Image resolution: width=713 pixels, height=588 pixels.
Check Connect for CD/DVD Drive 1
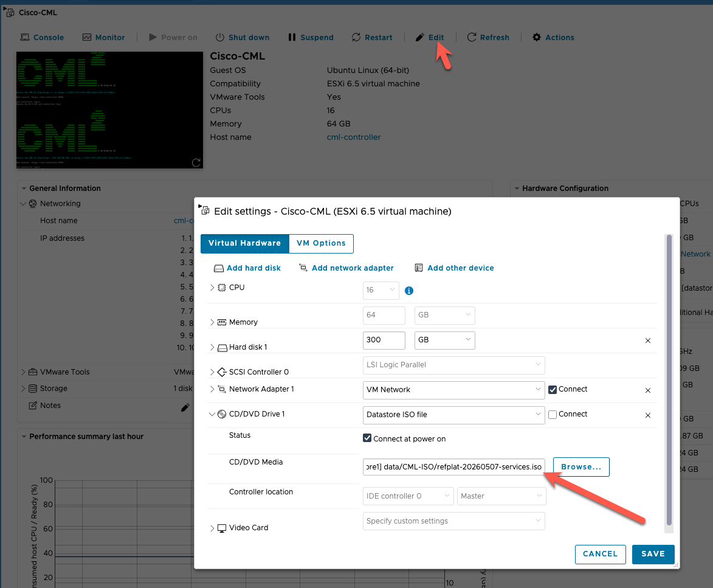(553, 415)
